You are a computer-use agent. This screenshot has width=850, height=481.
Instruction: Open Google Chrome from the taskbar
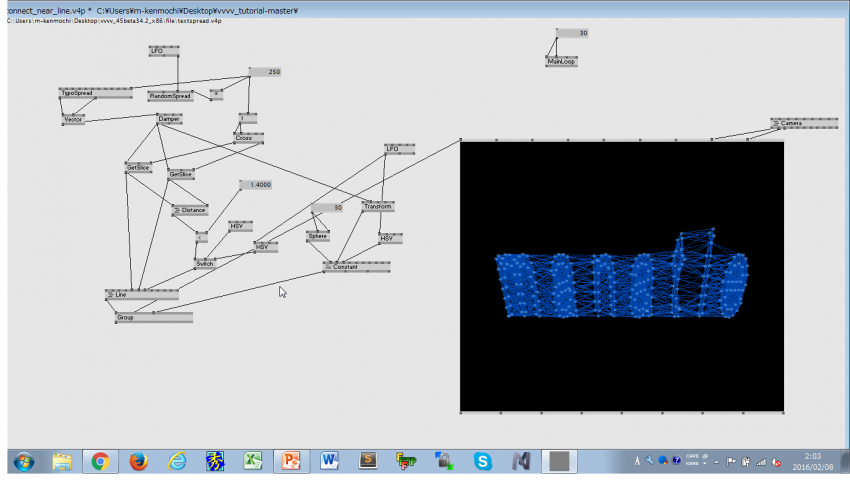pos(100,461)
